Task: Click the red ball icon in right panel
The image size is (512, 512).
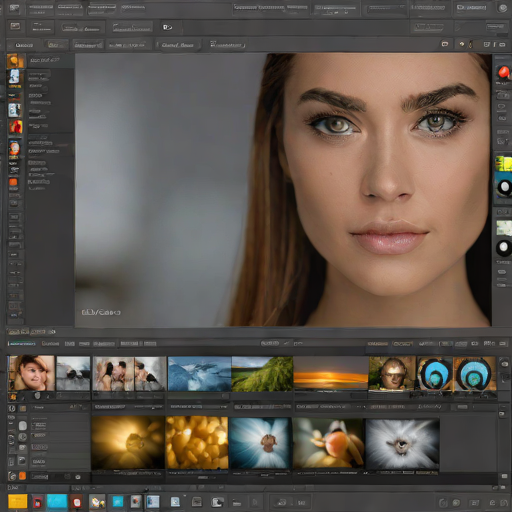Action: (503, 72)
